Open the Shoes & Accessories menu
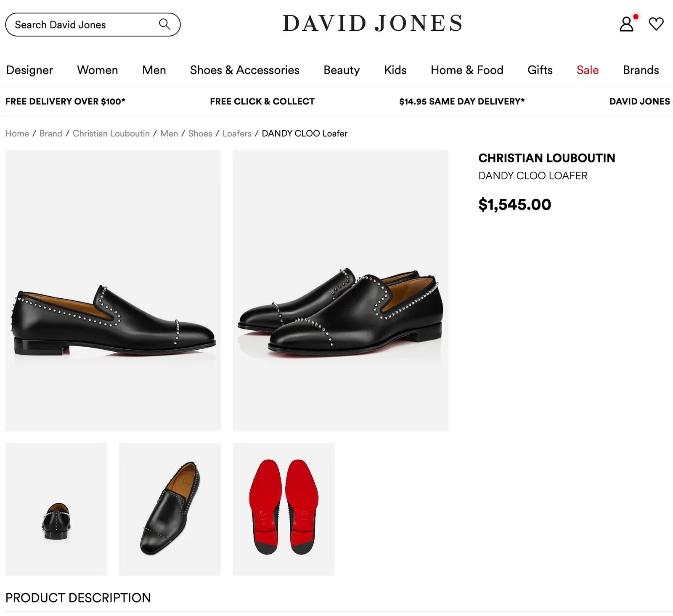Image resolution: width=673 pixels, height=616 pixels. point(244,70)
